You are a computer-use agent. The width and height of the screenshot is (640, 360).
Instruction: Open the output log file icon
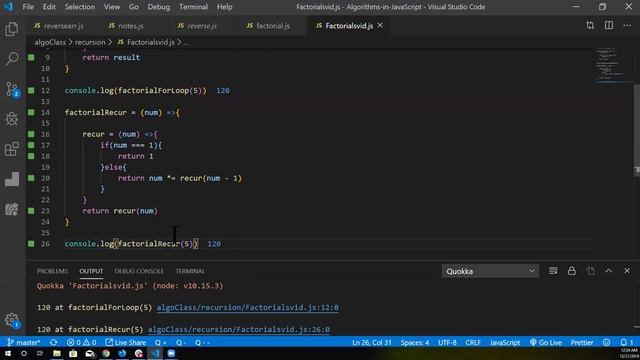click(590, 271)
